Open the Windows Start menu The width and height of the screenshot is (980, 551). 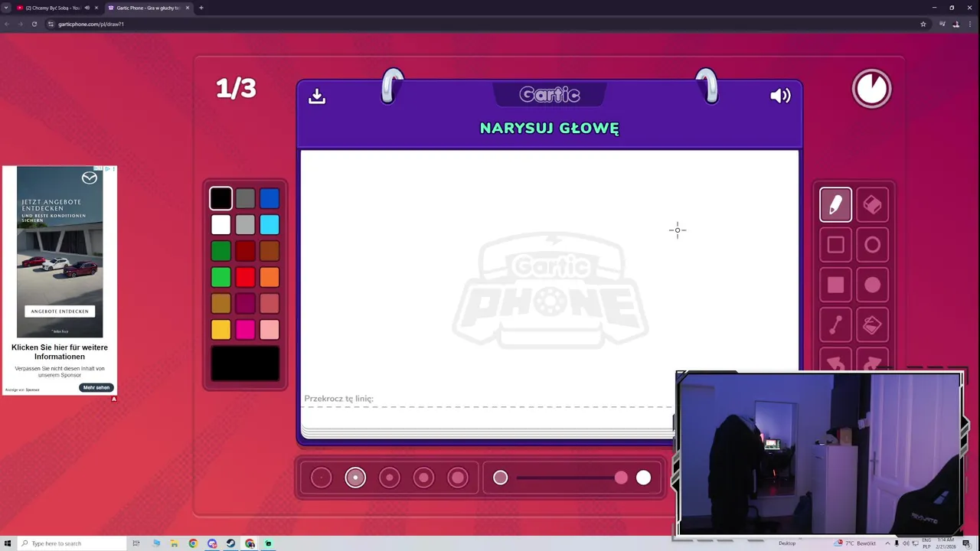tap(8, 543)
